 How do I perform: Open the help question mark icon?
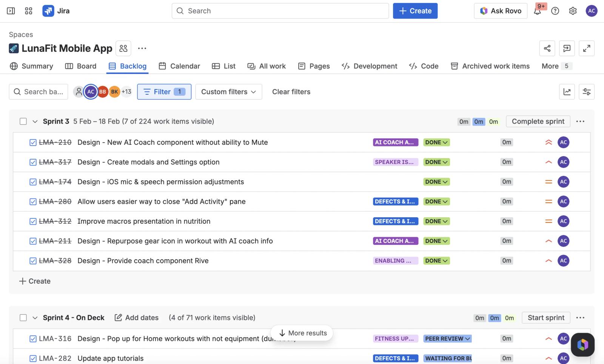pyautogui.click(x=555, y=11)
